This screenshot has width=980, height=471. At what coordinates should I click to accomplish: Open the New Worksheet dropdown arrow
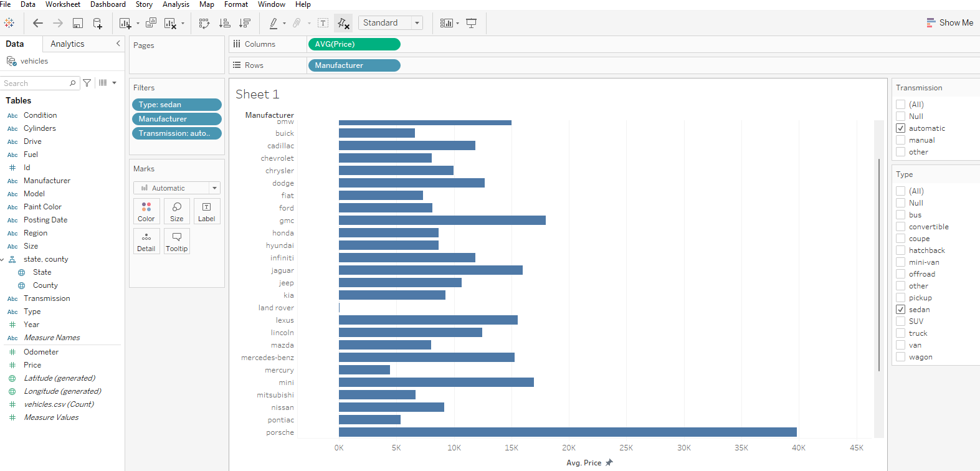coord(138,24)
